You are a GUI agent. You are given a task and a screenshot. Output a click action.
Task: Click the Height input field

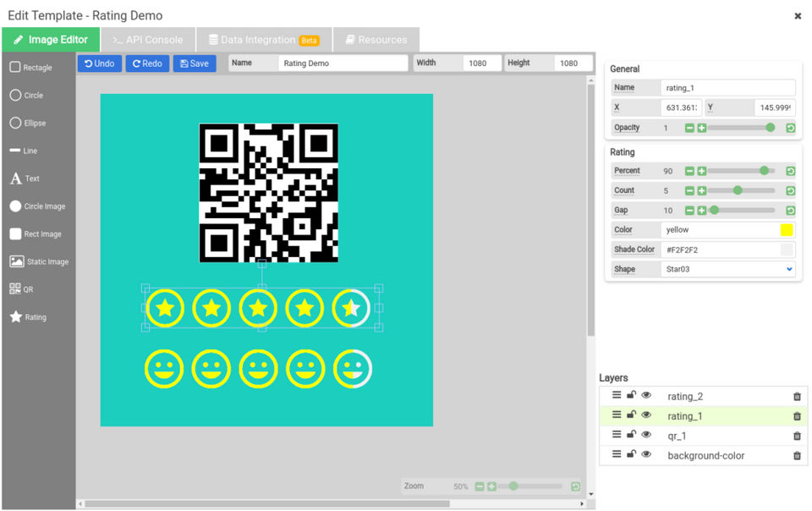[x=573, y=63]
